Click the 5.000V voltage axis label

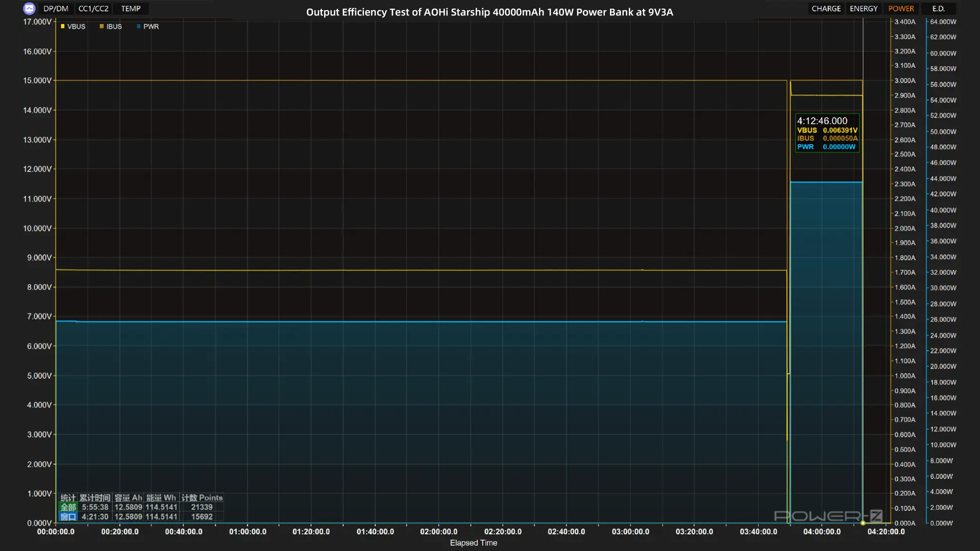click(x=39, y=376)
